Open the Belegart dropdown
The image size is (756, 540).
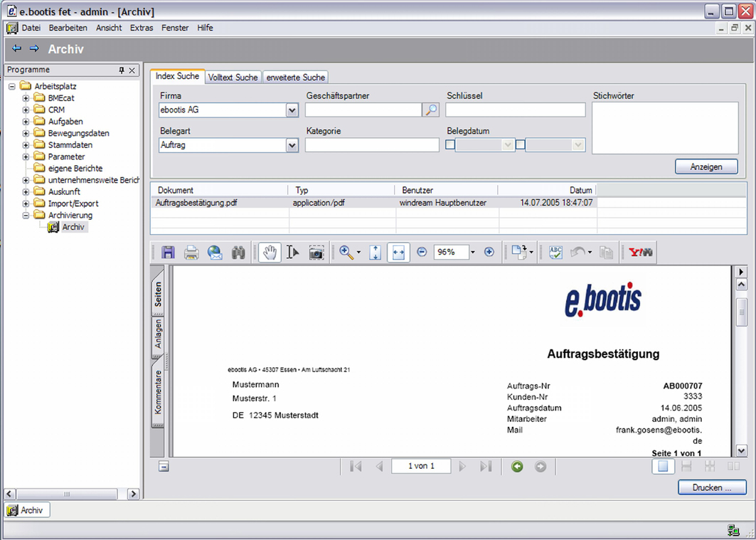(x=291, y=144)
